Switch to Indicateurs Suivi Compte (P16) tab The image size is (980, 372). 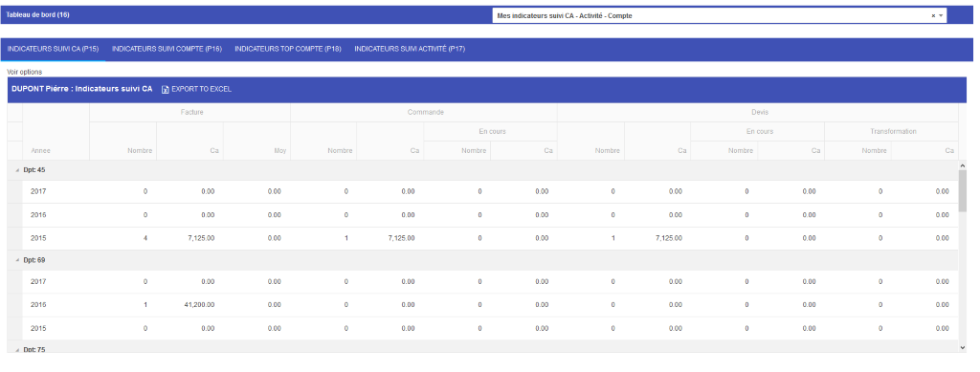point(167,49)
